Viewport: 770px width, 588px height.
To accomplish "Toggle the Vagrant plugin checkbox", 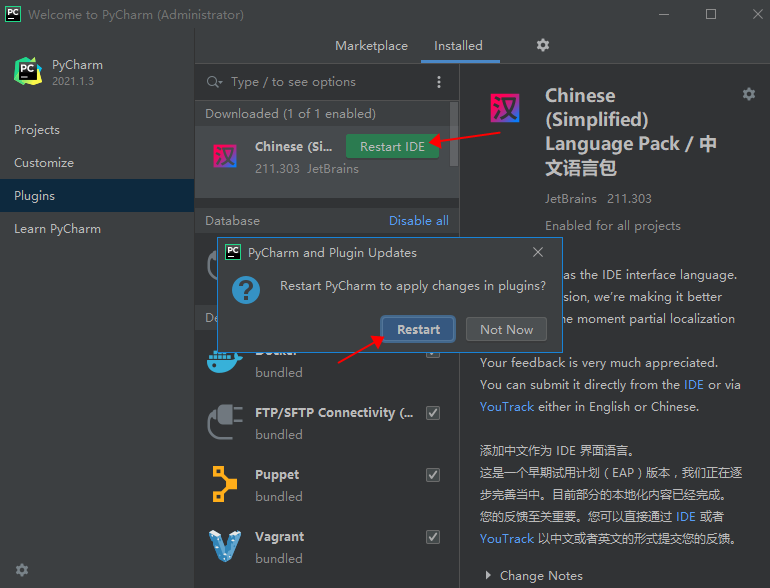I will (433, 537).
